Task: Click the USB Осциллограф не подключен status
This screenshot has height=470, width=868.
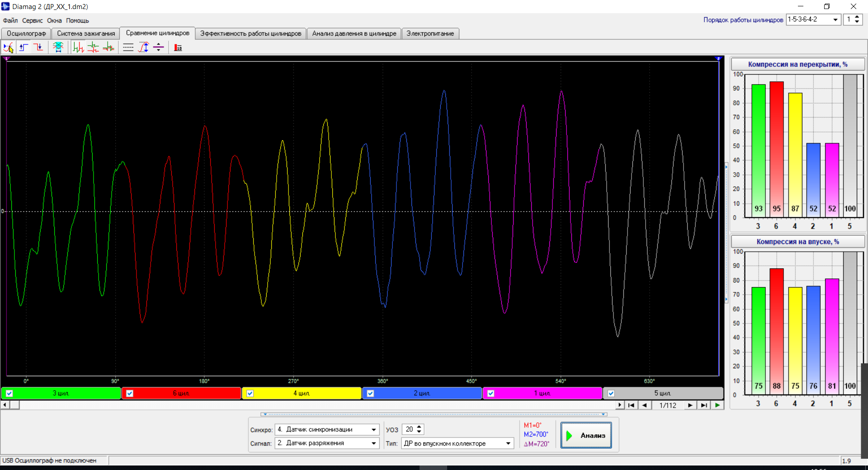Action: click(x=49, y=461)
